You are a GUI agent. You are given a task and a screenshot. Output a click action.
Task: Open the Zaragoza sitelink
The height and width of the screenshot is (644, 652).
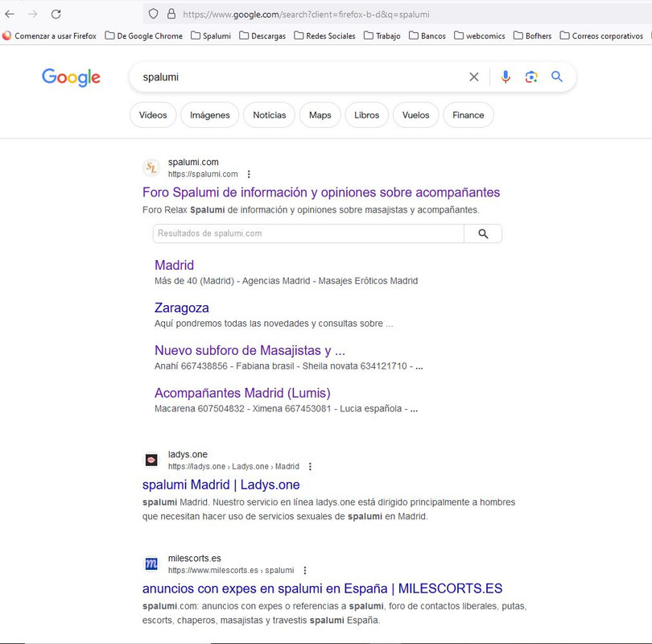182,308
